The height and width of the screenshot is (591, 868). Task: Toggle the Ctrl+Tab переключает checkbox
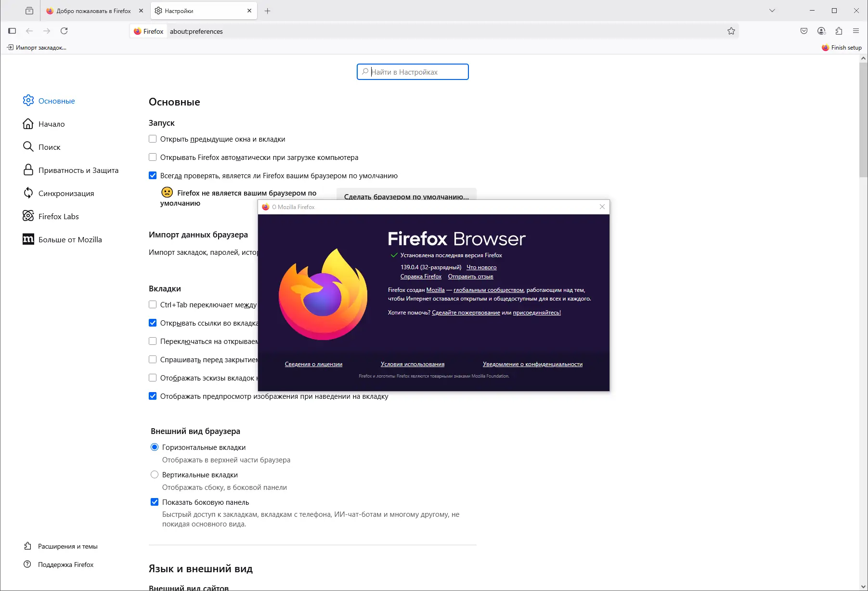(153, 304)
